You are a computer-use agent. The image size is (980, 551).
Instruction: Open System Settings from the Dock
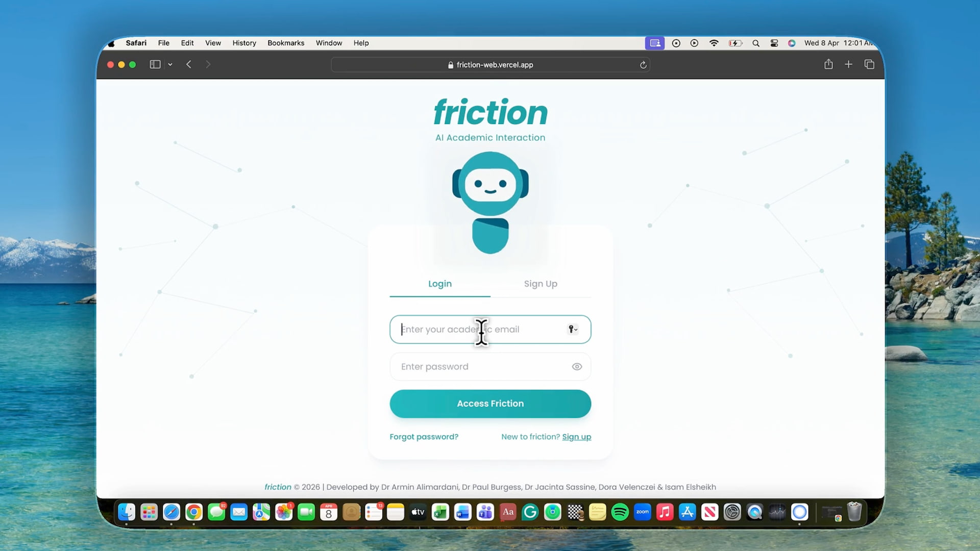click(732, 512)
